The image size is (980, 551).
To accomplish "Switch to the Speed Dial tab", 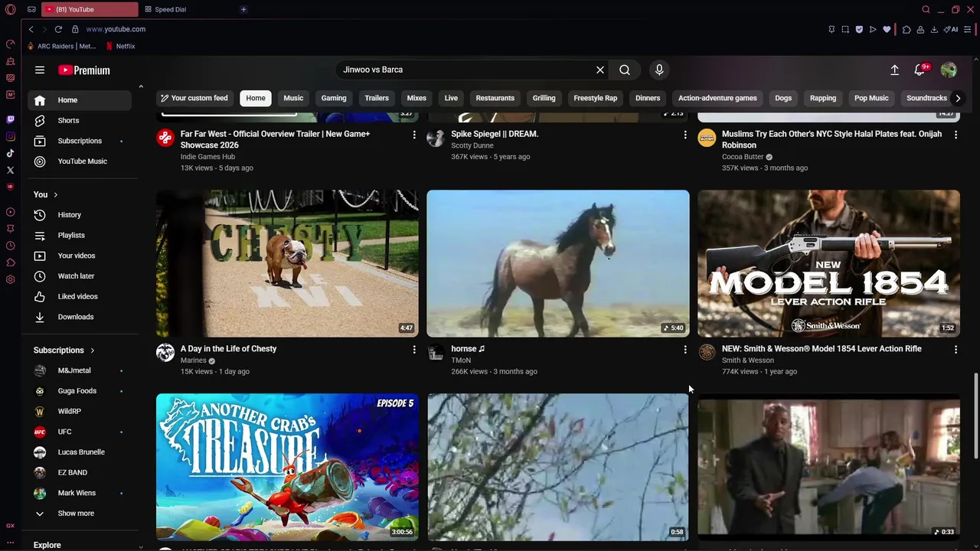I will (170, 9).
